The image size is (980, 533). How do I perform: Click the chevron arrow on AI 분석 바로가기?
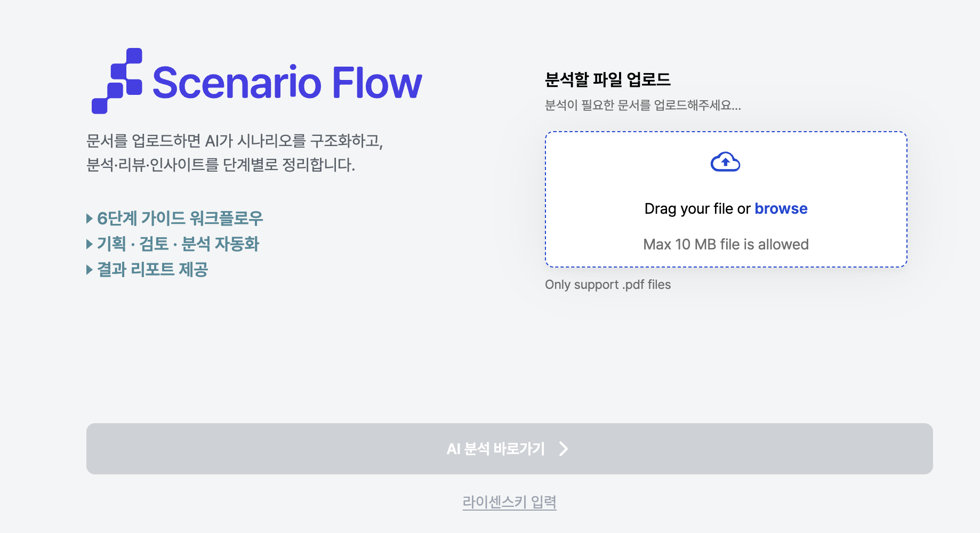click(x=564, y=449)
